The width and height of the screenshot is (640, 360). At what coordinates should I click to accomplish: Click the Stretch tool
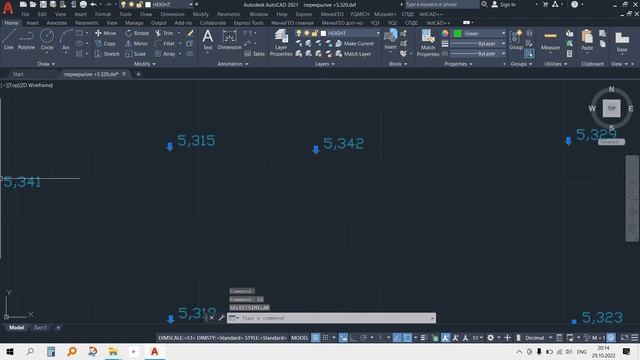(107, 53)
